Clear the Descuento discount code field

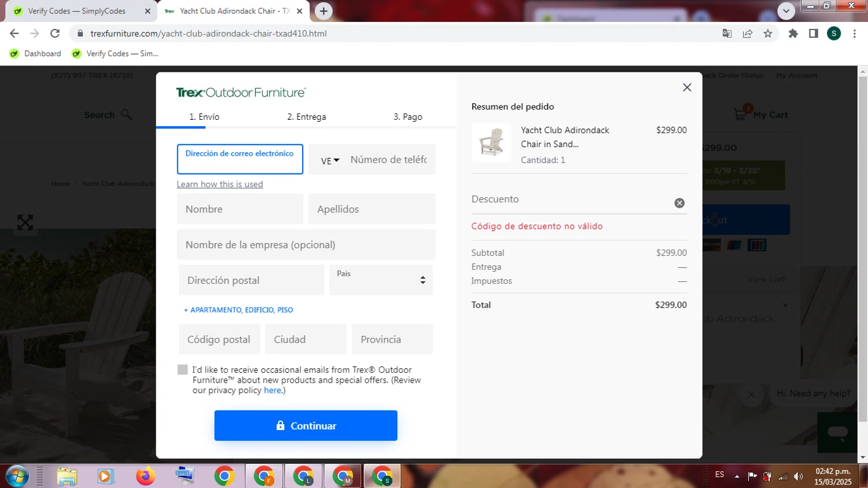pos(679,203)
